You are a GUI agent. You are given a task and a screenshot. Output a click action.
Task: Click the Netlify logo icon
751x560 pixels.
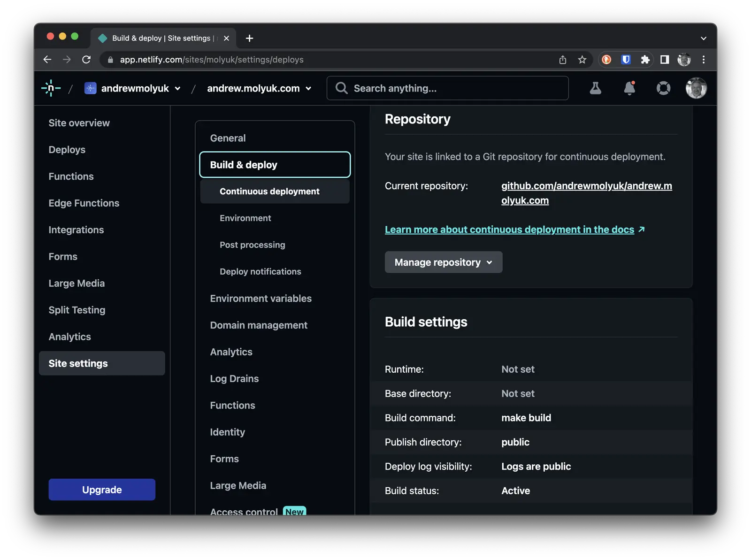pos(51,88)
